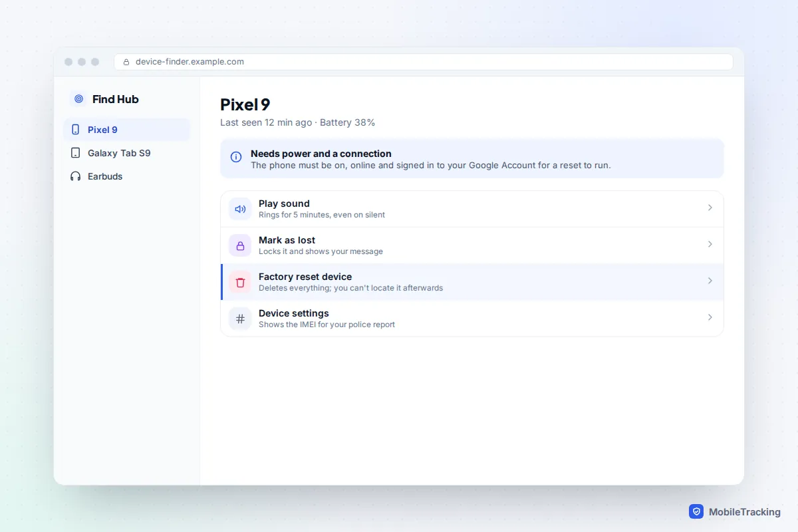The width and height of the screenshot is (798, 532).
Task: Expand the Play sound row chevron
Action: 710,207
